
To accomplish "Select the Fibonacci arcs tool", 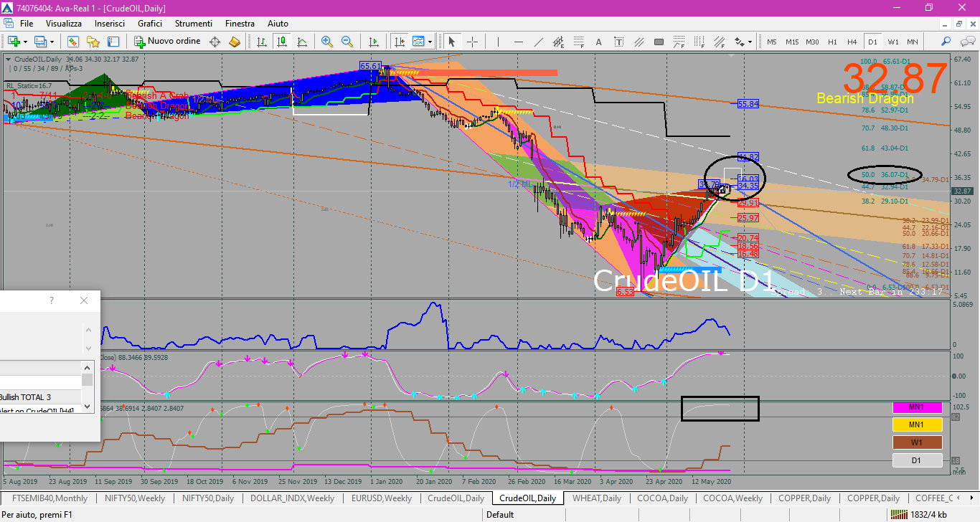I will pos(679,42).
